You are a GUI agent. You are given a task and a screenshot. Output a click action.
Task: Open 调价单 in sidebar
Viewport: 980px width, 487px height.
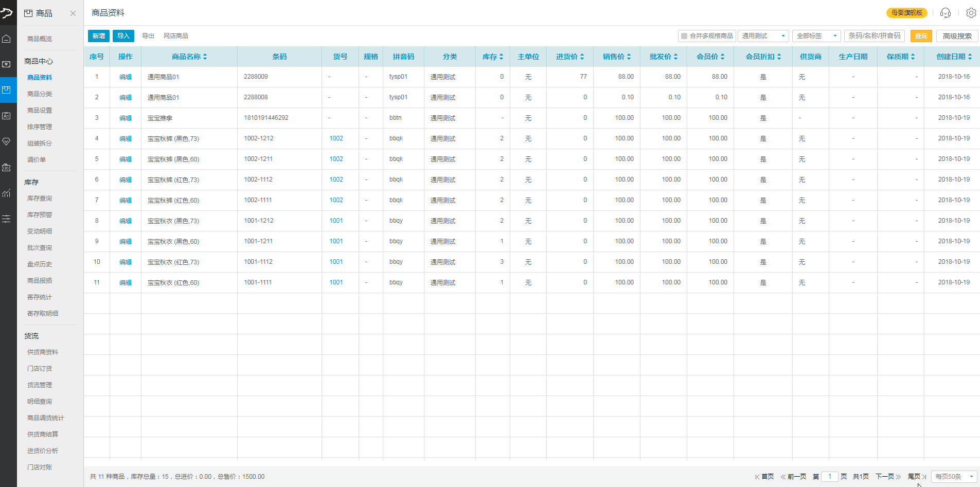coord(37,160)
